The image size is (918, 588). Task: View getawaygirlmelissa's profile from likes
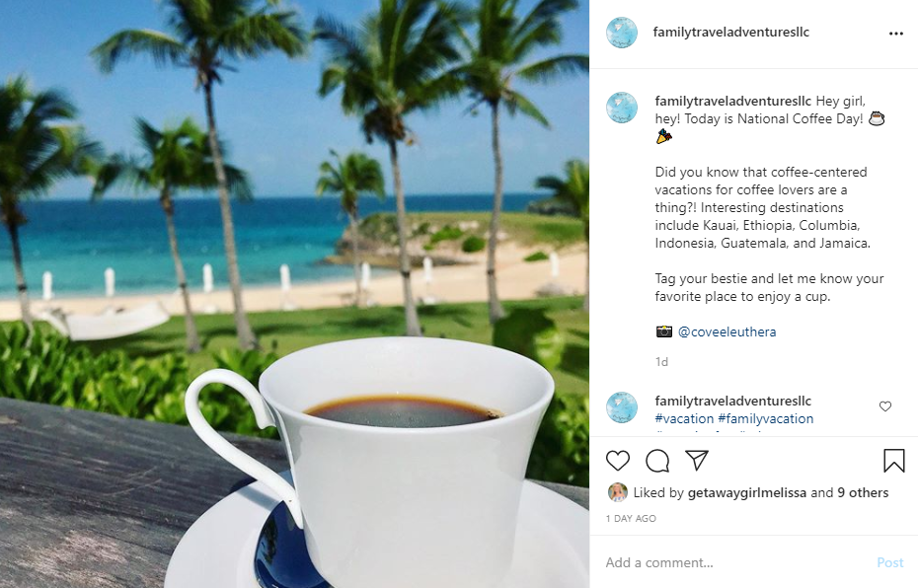point(747,492)
